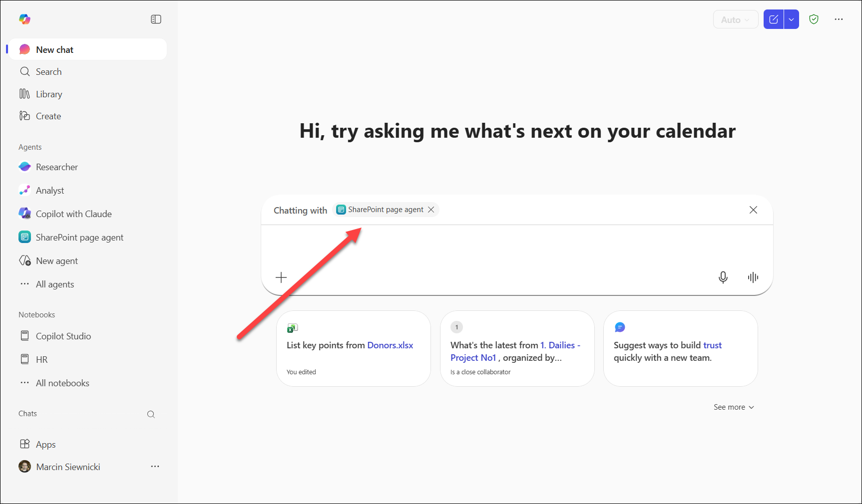
Task: Open the green shield protection icon
Action: (814, 19)
